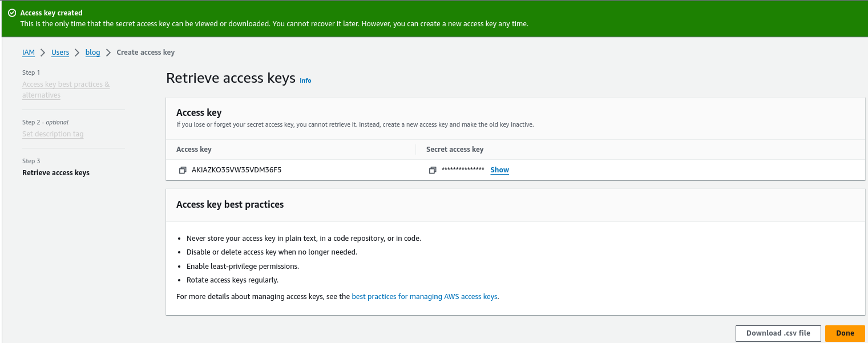Show the hidden secret access key
868x343 pixels.
point(499,170)
